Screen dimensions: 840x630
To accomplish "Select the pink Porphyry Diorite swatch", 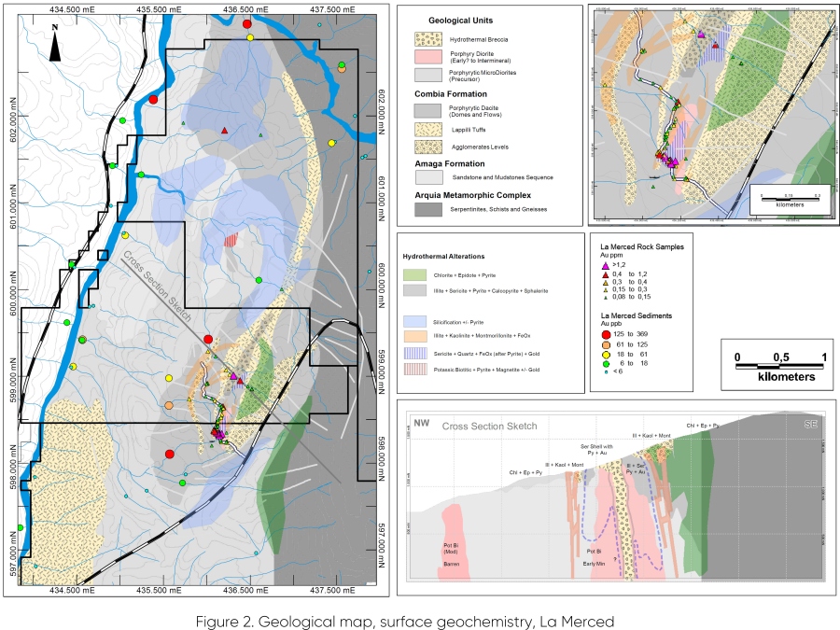I will point(427,57).
